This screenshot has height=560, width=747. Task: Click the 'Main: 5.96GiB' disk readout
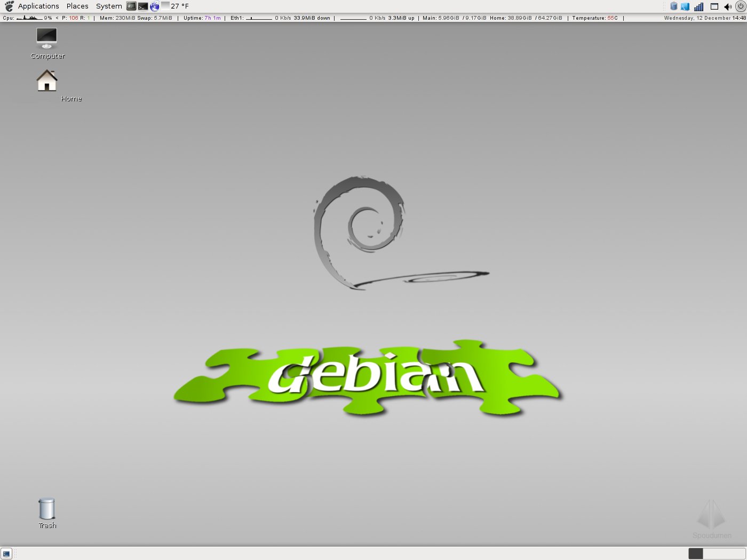(x=441, y=18)
